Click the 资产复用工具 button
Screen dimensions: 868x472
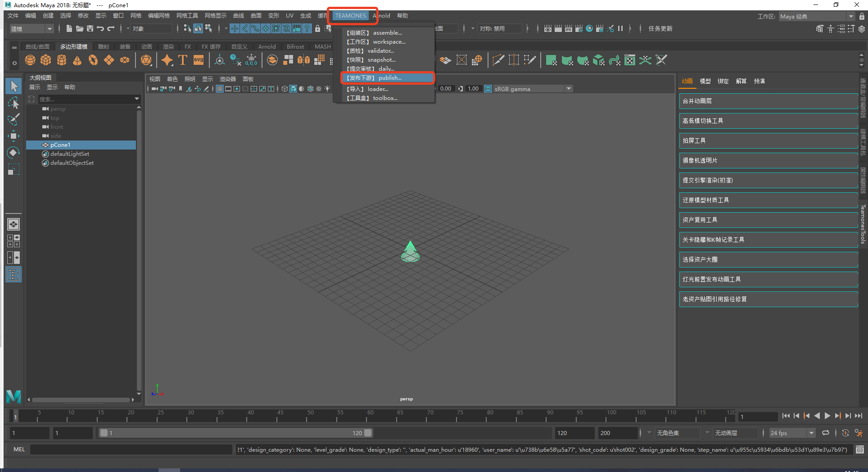click(x=768, y=220)
